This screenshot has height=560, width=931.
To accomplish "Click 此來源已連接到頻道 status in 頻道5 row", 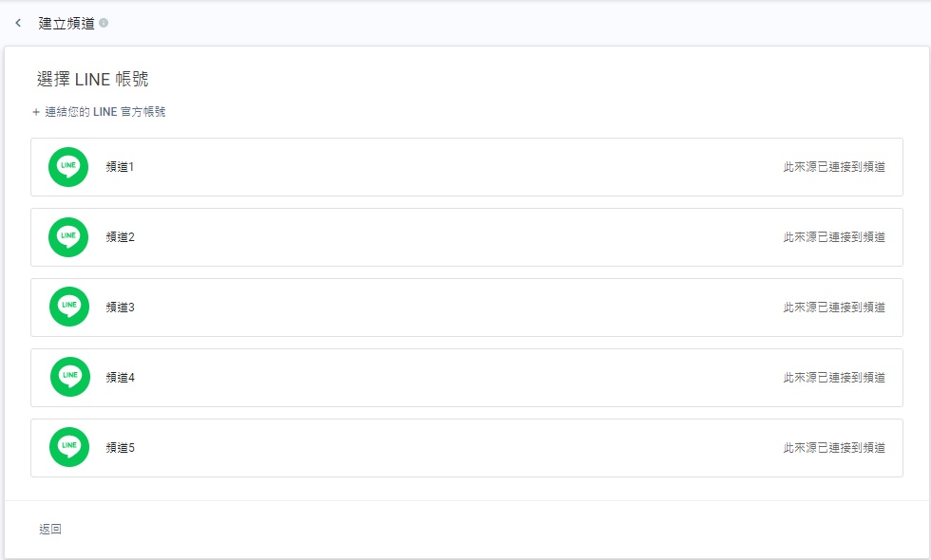I will coord(834,448).
